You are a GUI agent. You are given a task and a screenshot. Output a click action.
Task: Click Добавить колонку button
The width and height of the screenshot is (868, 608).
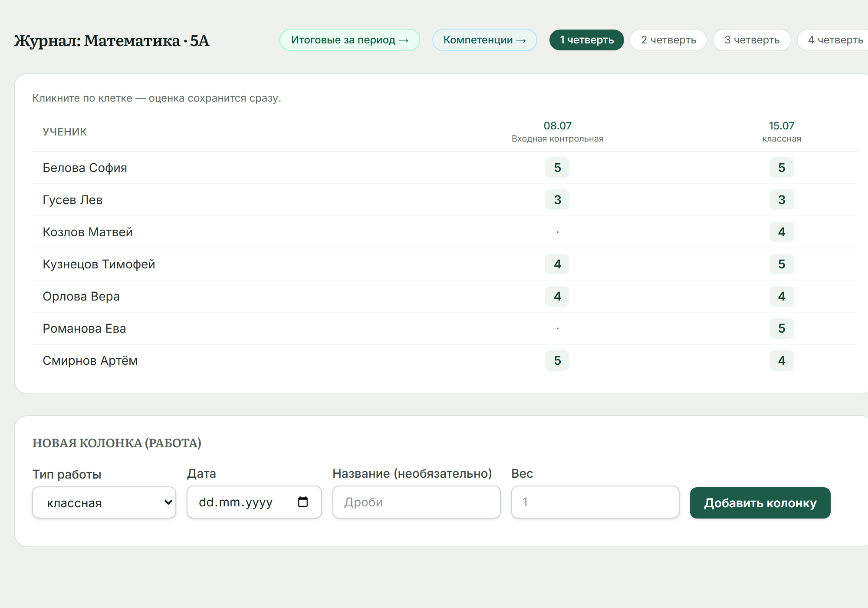(x=760, y=502)
